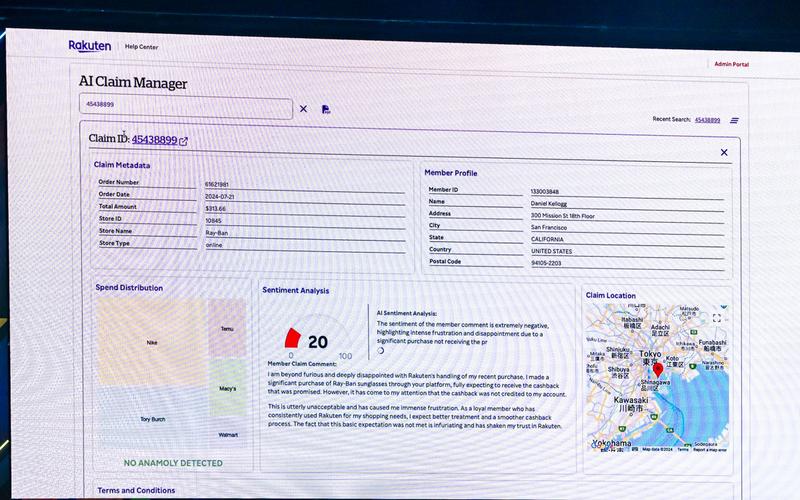Click City value San Francisco
Screen dimensions: 800x500
(x=548, y=228)
